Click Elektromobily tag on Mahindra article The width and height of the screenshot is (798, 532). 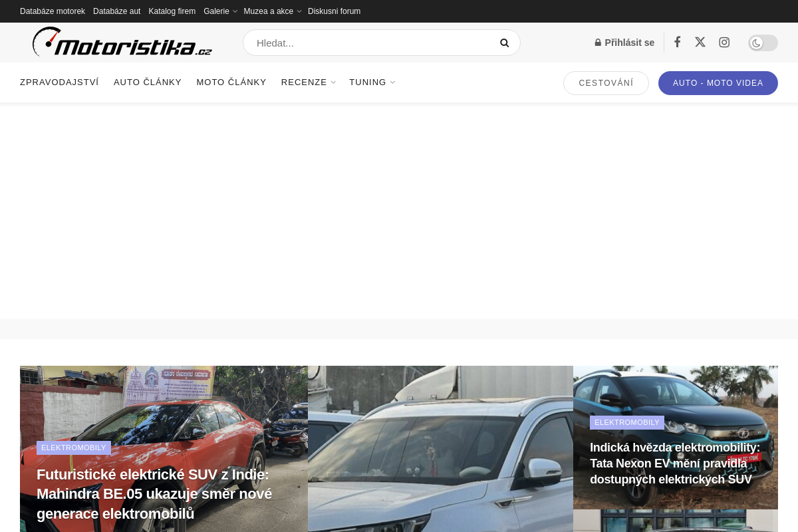tap(74, 448)
